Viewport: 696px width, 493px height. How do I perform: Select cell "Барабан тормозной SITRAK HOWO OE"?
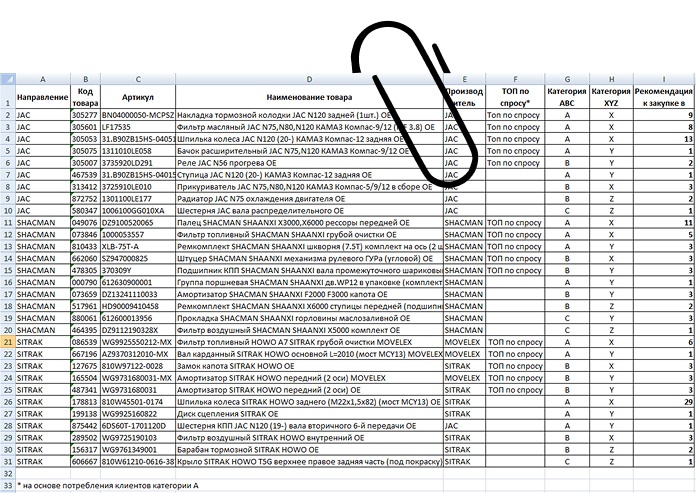coord(309,450)
